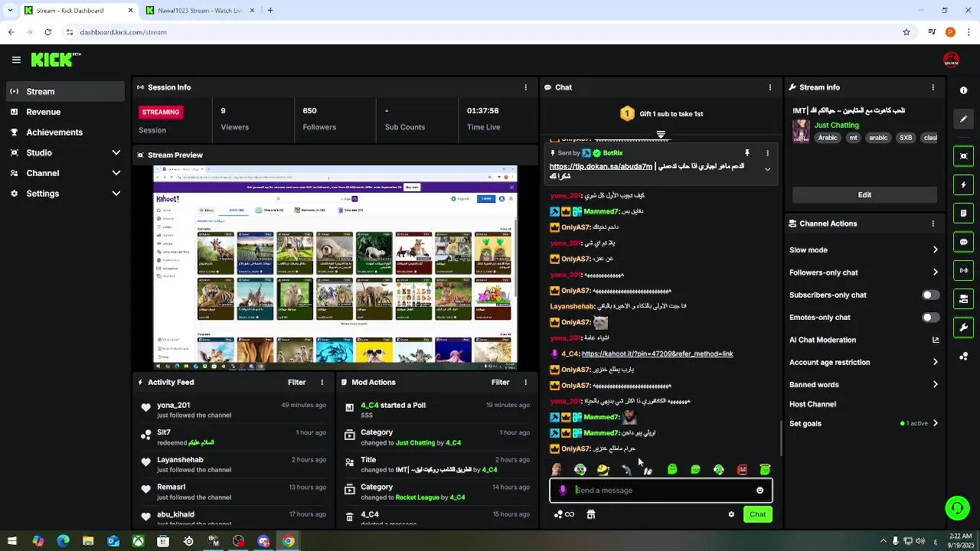Click the purple identity badge in message box

(563, 491)
